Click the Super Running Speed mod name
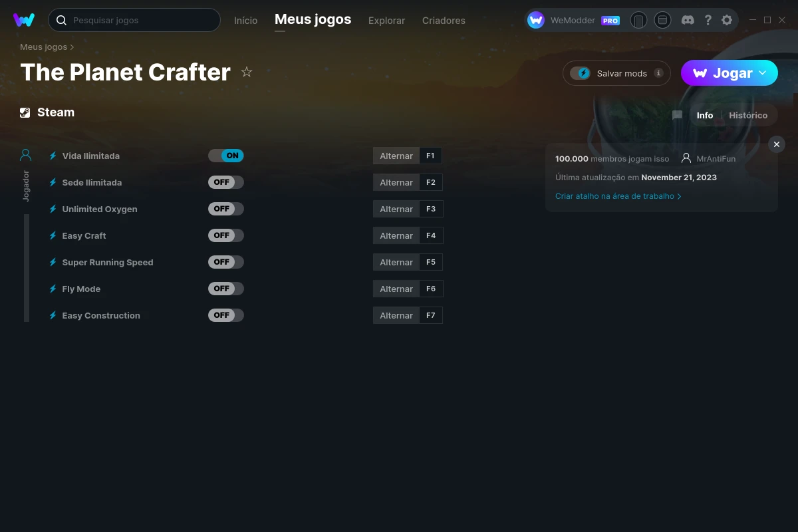Viewport: 798px width, 532px height. pos(108,262)
